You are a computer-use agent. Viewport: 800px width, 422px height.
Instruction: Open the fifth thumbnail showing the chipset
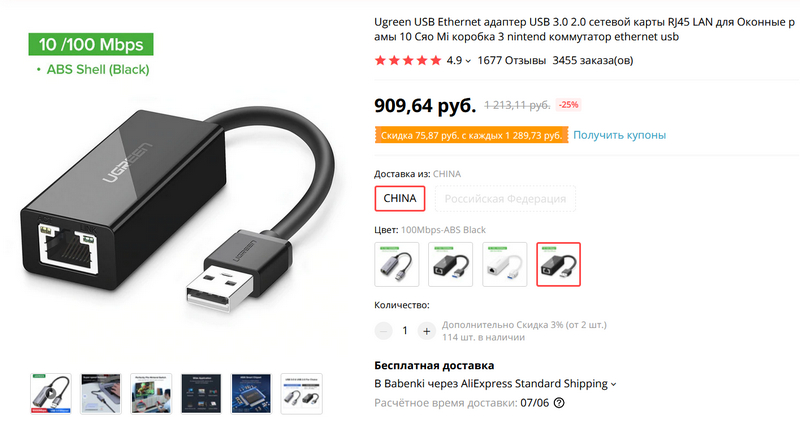pyautogui.click(x=251, y=394)
